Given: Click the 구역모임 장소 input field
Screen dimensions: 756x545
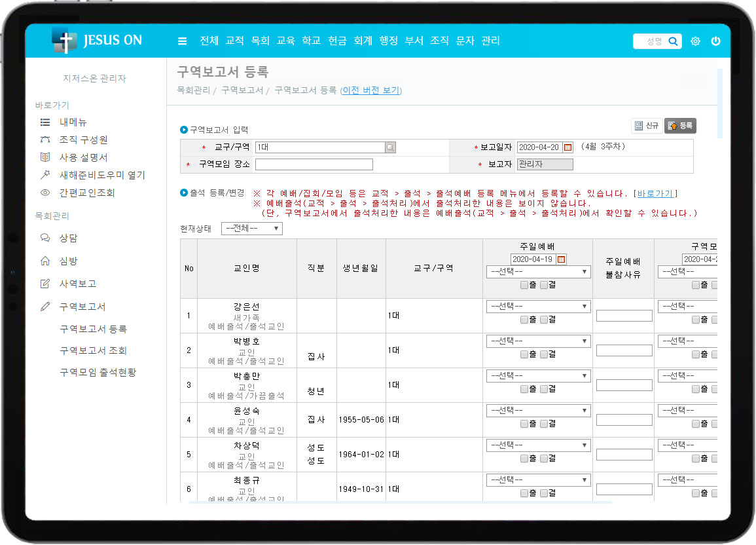Looking at the screenshot, I should (x=314, y=164).
